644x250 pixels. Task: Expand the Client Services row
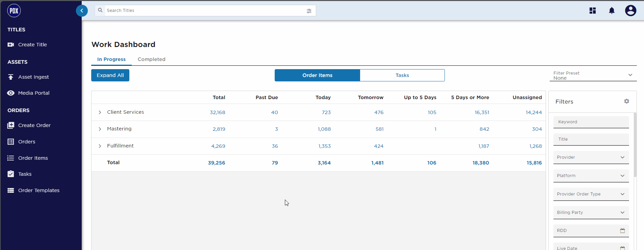[x=100, y=112]
